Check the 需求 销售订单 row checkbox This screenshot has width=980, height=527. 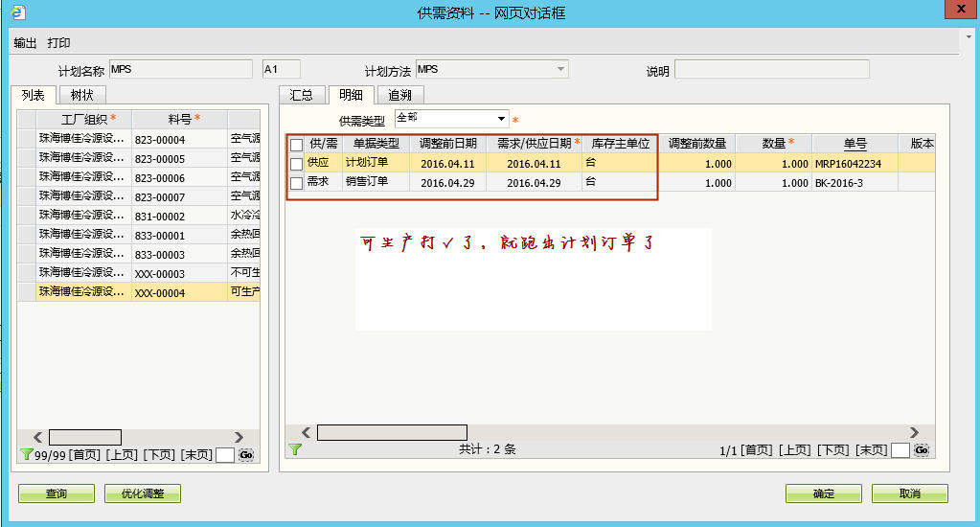[x=296, y=183]
